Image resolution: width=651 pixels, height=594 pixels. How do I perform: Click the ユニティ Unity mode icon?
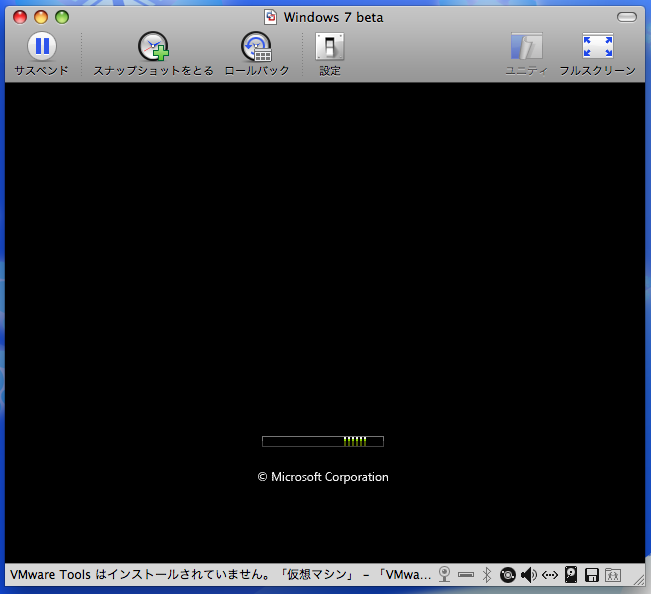526,46
